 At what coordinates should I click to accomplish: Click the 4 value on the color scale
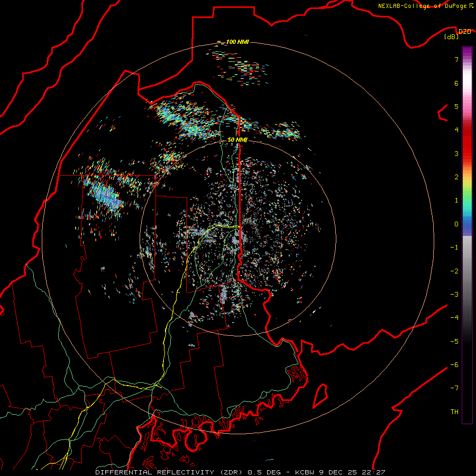(x=456, y=130)
